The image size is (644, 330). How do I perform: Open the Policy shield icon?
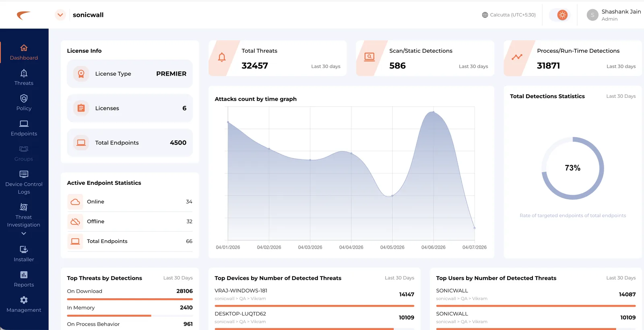24,99
